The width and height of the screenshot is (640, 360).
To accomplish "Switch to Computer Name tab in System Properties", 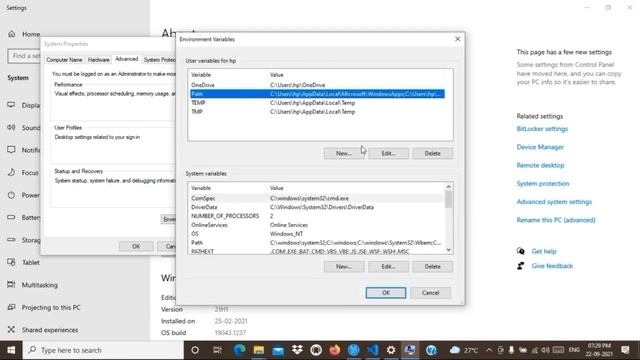I will click(64, 60).
